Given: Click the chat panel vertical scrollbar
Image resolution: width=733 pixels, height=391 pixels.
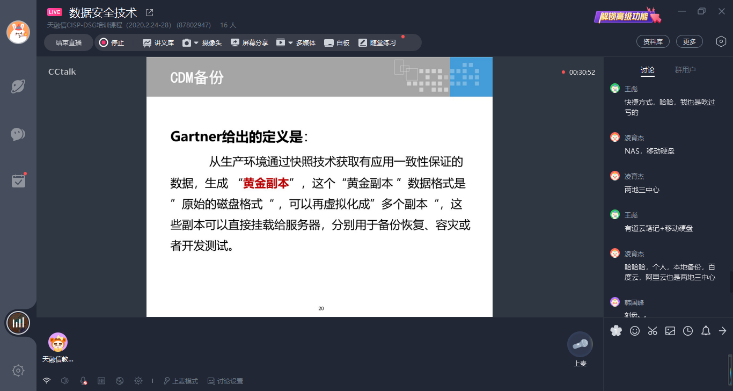Looking at the screenshot, I should pyautogui.click(x=731, y=282).
